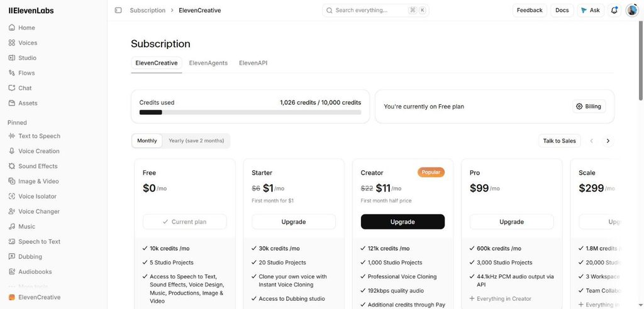644x309 pixels.
Task: Upgrade to the Pro plan
Action: click(511, 222)
